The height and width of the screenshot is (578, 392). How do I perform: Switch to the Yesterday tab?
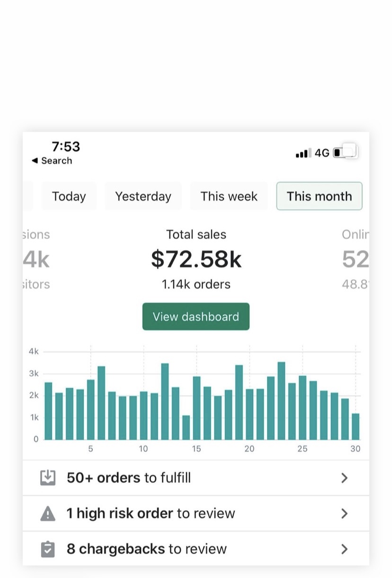point(143,196)
